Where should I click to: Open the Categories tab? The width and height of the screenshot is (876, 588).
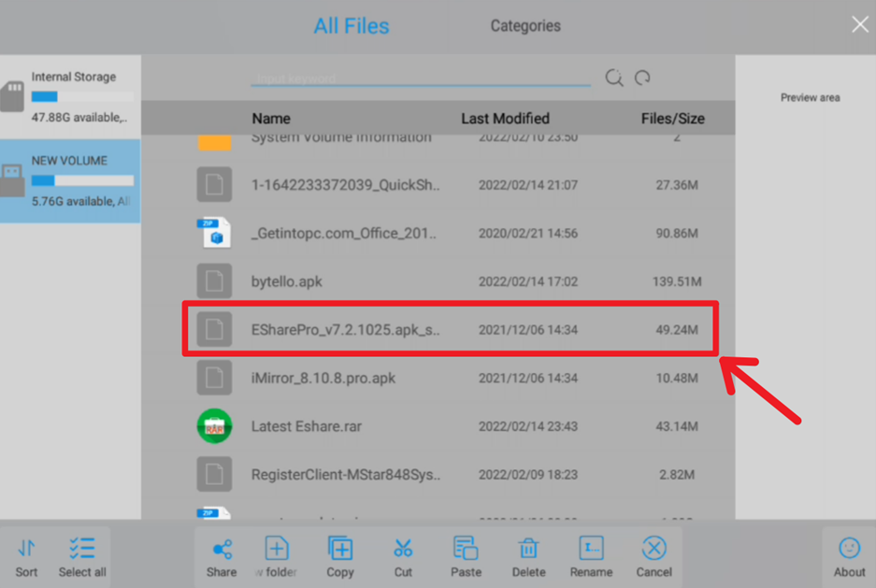525,25
